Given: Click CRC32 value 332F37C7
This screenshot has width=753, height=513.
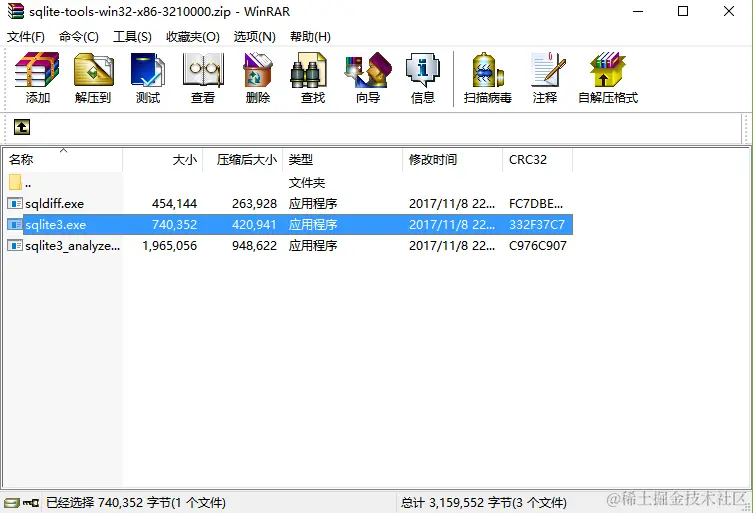Looking at the screenshot, I should coord(537,224).
